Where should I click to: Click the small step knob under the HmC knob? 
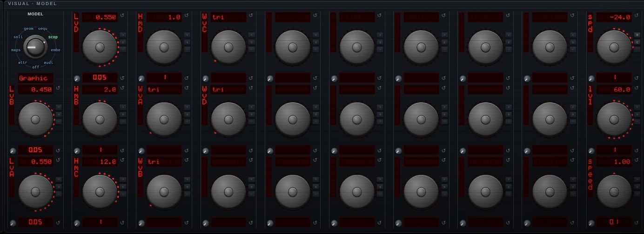coord(77,223)
